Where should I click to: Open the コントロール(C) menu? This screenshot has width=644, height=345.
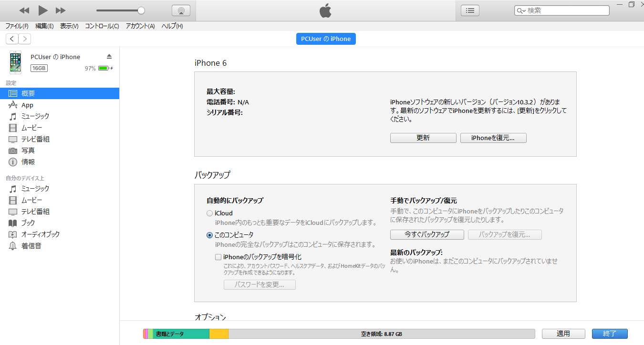pyautogui.click(x=102, y=26)
